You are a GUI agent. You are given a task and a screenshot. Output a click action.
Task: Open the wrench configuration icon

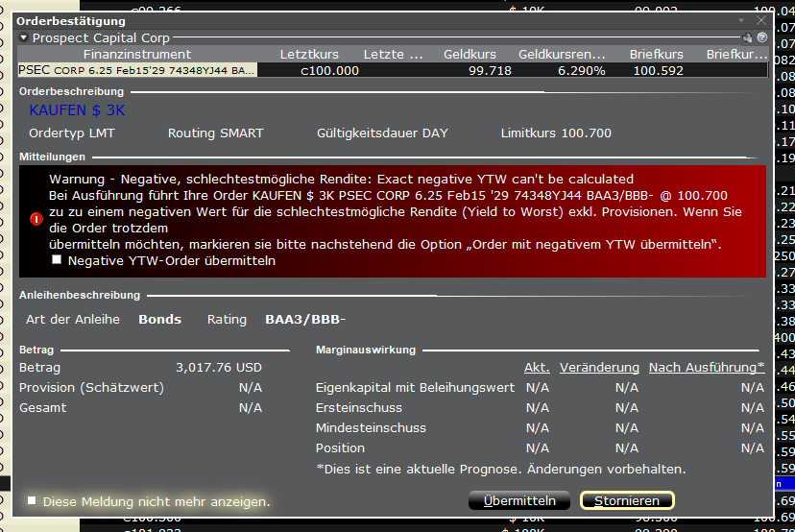(x=747, y=37)
